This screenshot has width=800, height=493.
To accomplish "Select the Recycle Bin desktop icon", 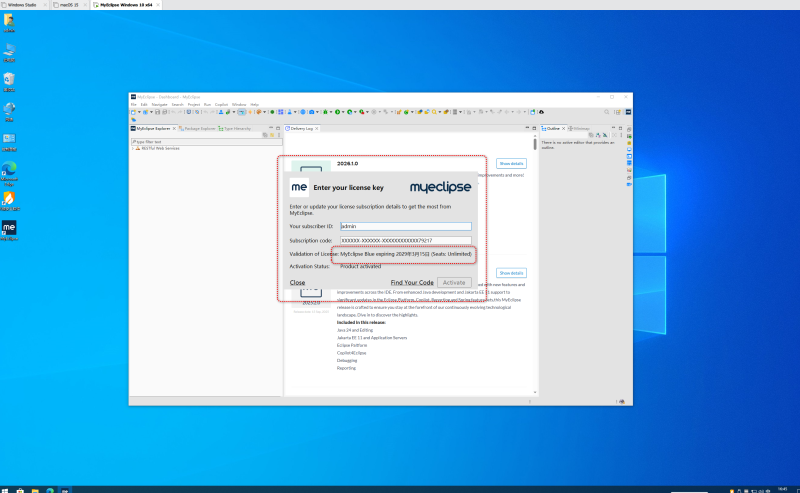I will (9, 79).
